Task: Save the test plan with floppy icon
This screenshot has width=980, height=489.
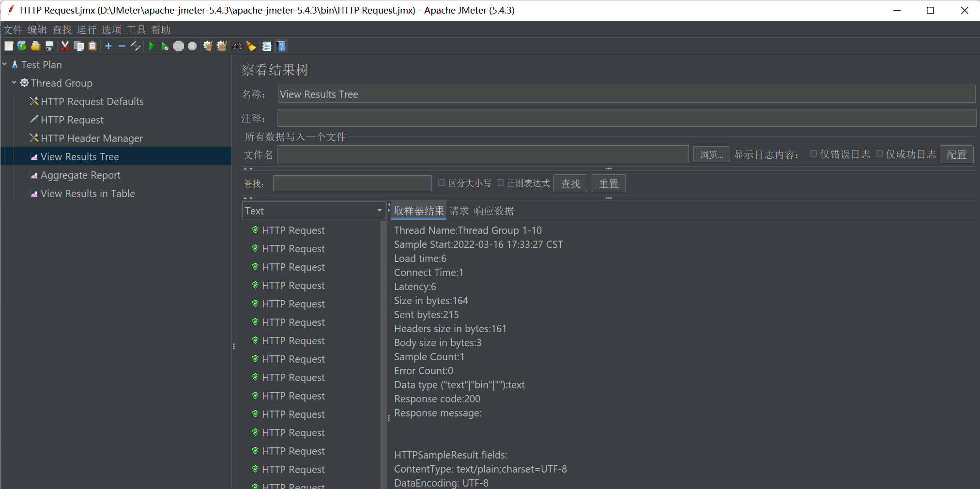Action: click(49, 46)
